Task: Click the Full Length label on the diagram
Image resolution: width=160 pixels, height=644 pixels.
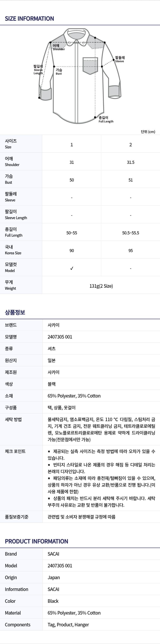Action: tap(106, 119)
